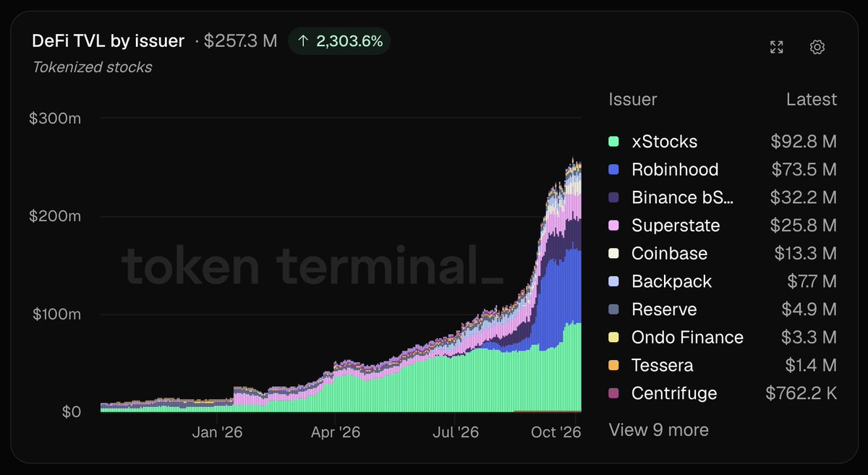Select the Backpack issuer label
Image resolution: width=868 pixels, height=475 pixels.
pyautogui.click(x=672, y=281)
